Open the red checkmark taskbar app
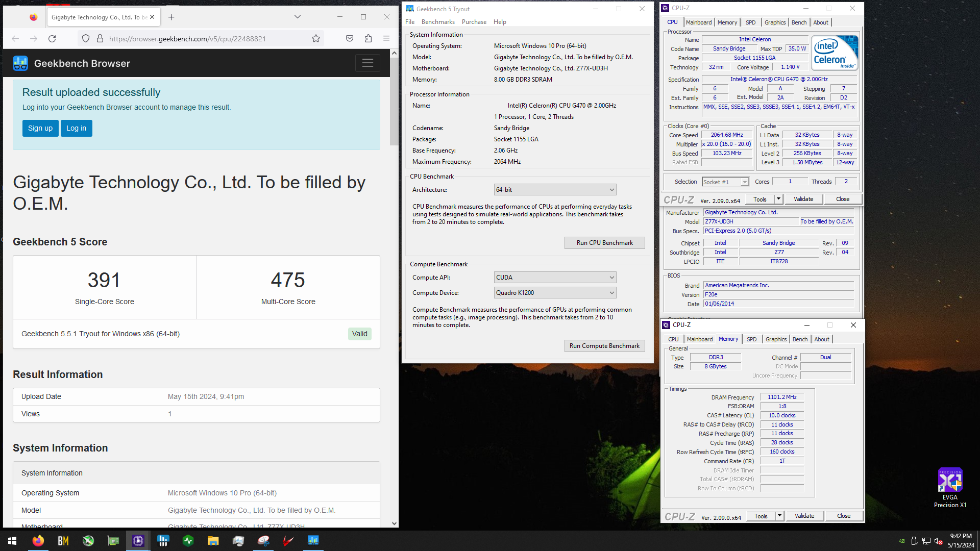Screen dimensions: 980x551 [x=288, y=541]
